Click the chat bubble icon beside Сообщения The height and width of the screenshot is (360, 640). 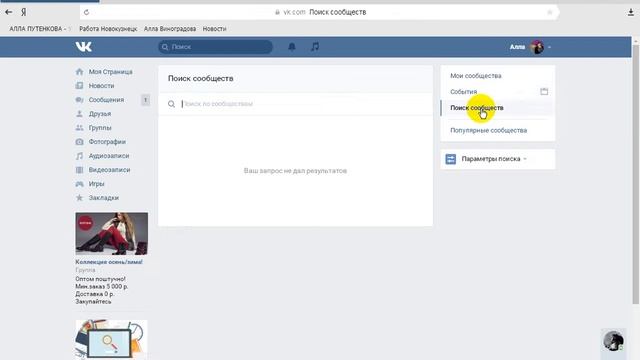tap(79, 100)
